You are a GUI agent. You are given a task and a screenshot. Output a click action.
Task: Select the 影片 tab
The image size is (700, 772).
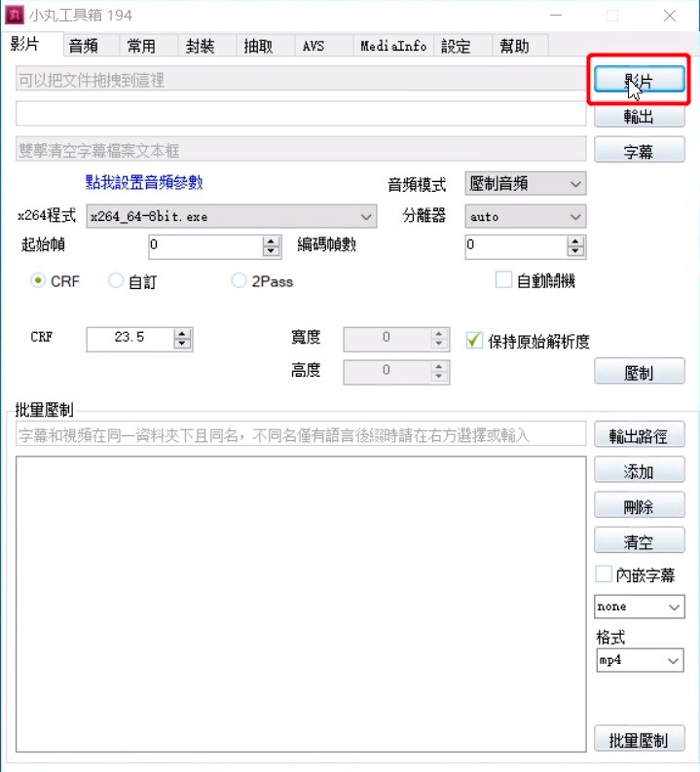pyautogui.click(x=32, y=45)
